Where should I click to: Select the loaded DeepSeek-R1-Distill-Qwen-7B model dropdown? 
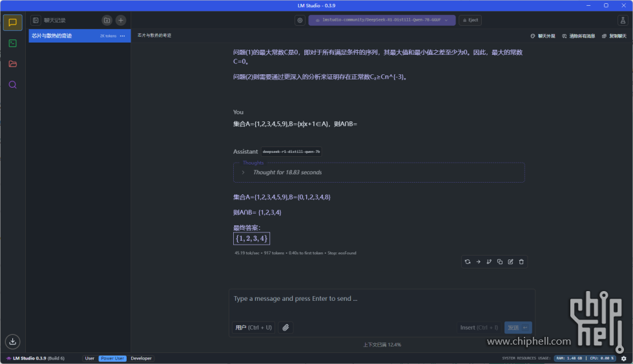click(x=382, y=20)
